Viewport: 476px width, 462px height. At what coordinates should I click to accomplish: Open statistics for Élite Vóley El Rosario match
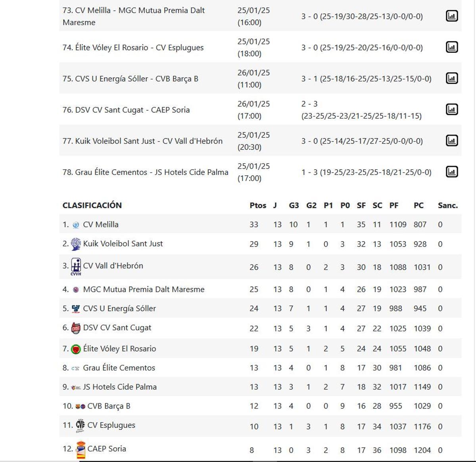[x=452, y=47]
